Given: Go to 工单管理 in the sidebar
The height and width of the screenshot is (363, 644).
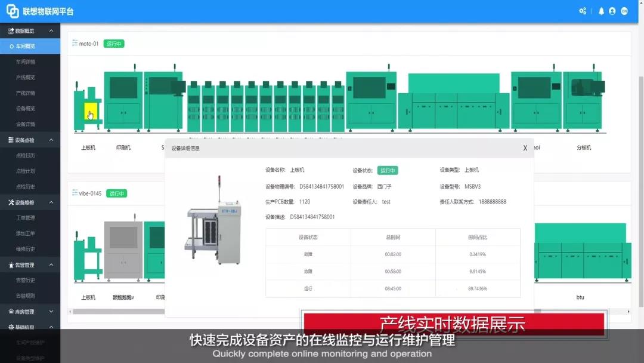Looking at the screenshot, I should click(x=26, y=218).
